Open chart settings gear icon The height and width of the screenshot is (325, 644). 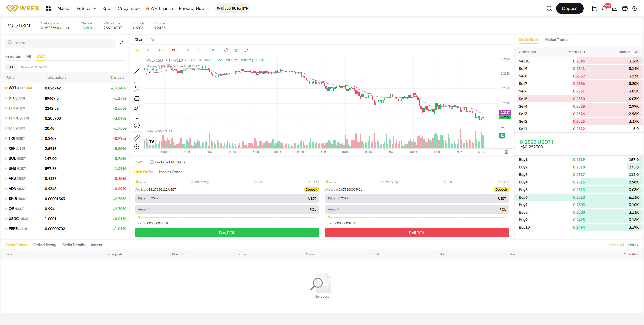click(x=226, y=50)
